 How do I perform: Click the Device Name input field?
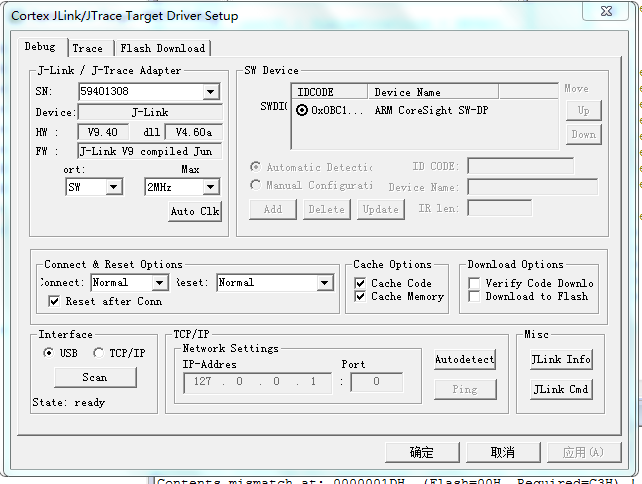532,187
